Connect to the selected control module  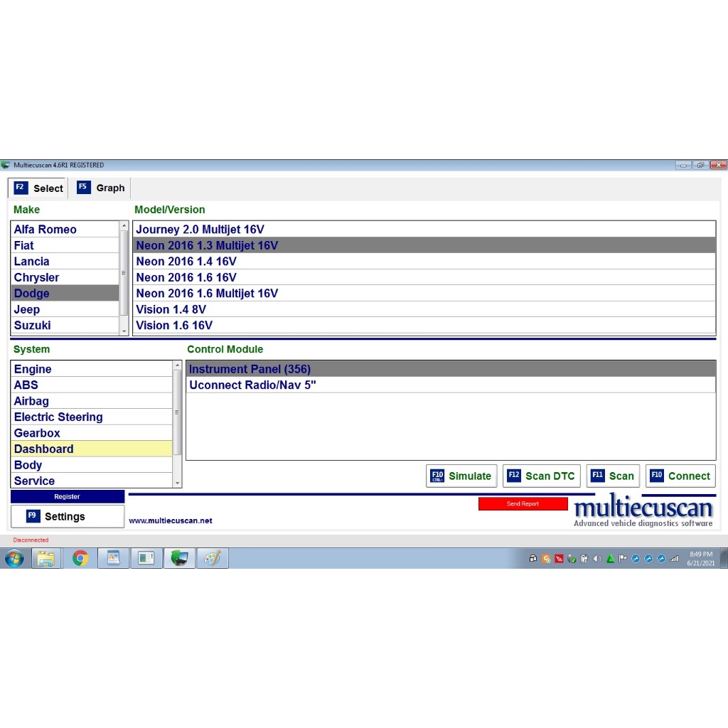click(x=680, y=476)
